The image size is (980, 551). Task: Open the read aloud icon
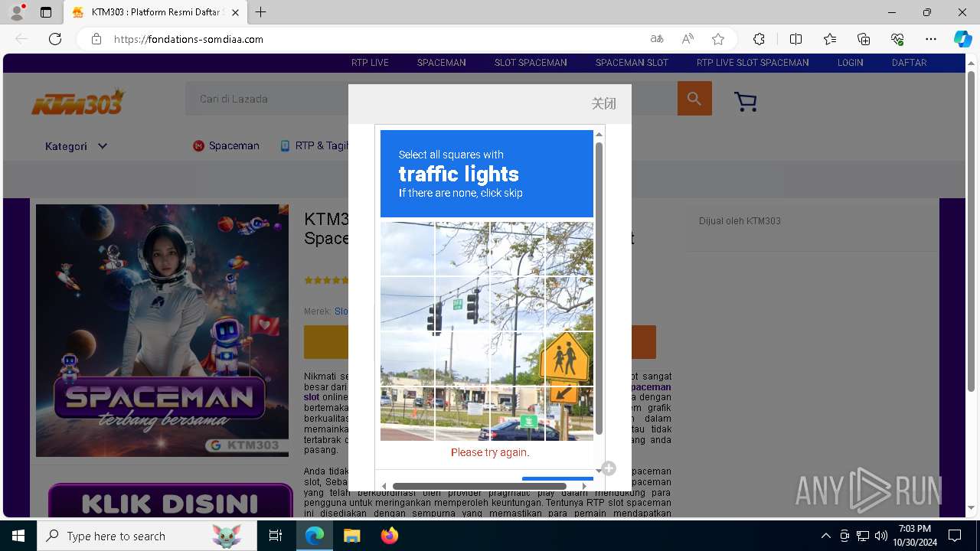click(x=688, y=39)
